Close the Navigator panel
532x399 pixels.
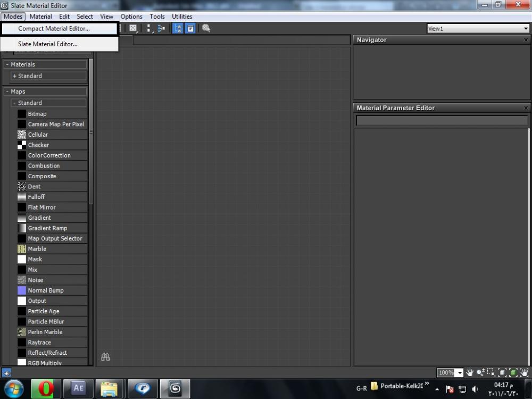point(526,40)
